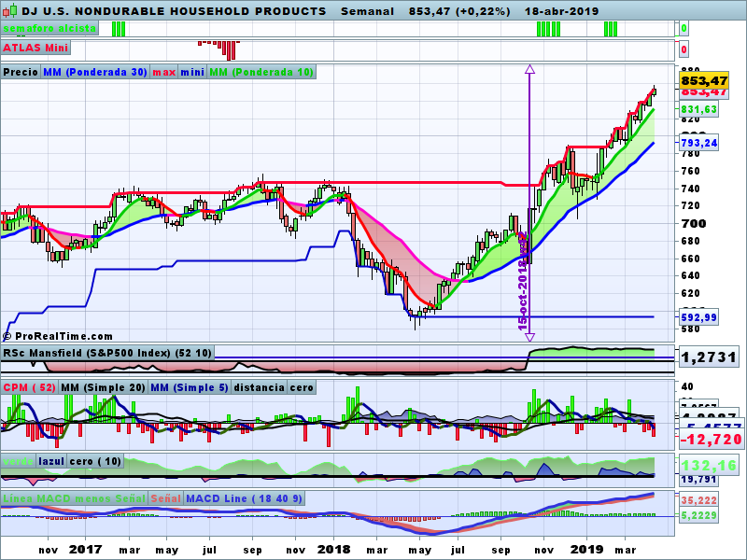This screenshot has height=560, width=747.
Task: Click the bold '700' price axis label
Action: 693,223
